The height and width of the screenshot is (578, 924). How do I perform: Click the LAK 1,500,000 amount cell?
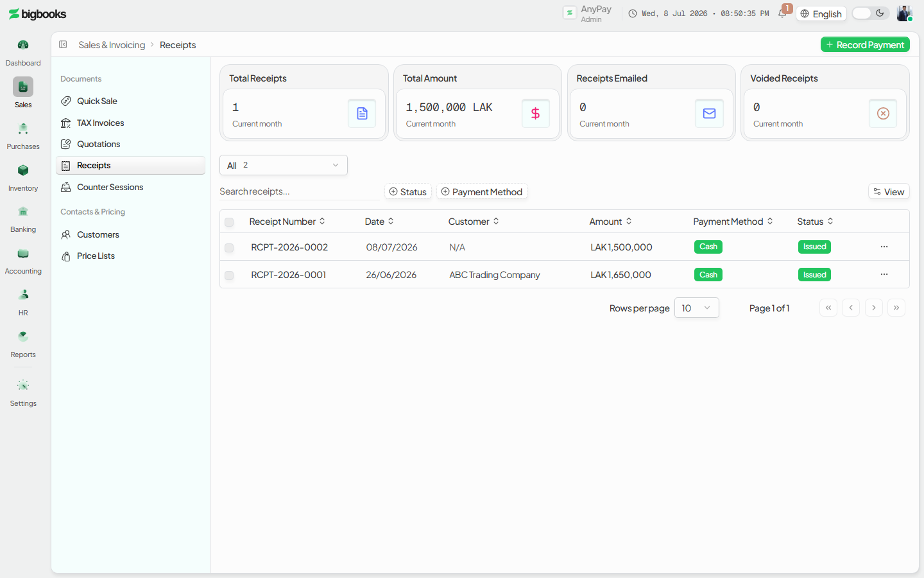(621, 247)
